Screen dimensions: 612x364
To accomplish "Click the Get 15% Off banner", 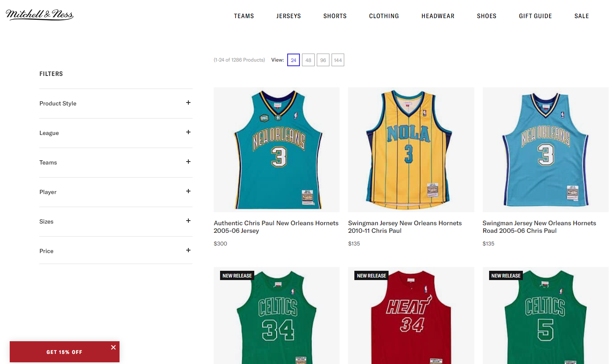I will [64, 352].
